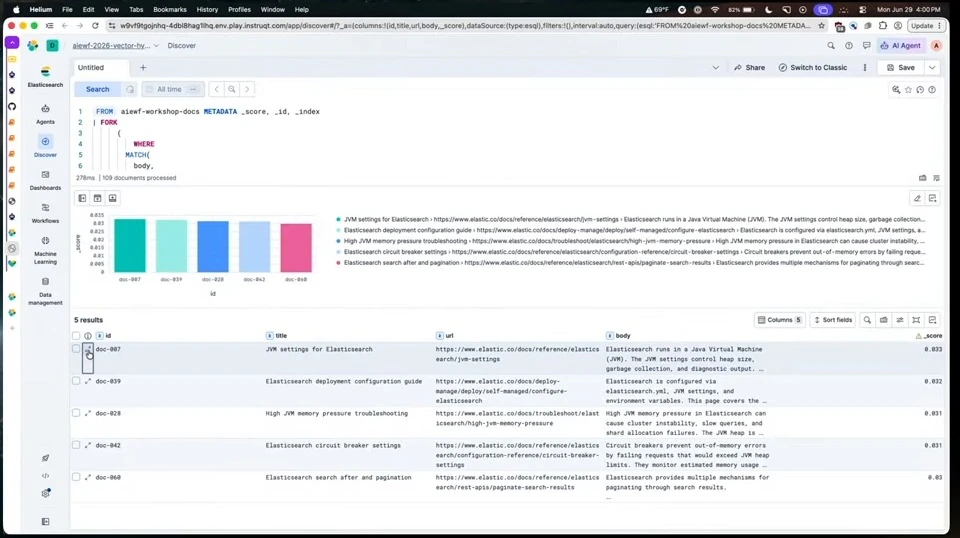Open Machine Learning in the sidebar
This screenshot has height=538, width=960.
(x=45, y=250)
